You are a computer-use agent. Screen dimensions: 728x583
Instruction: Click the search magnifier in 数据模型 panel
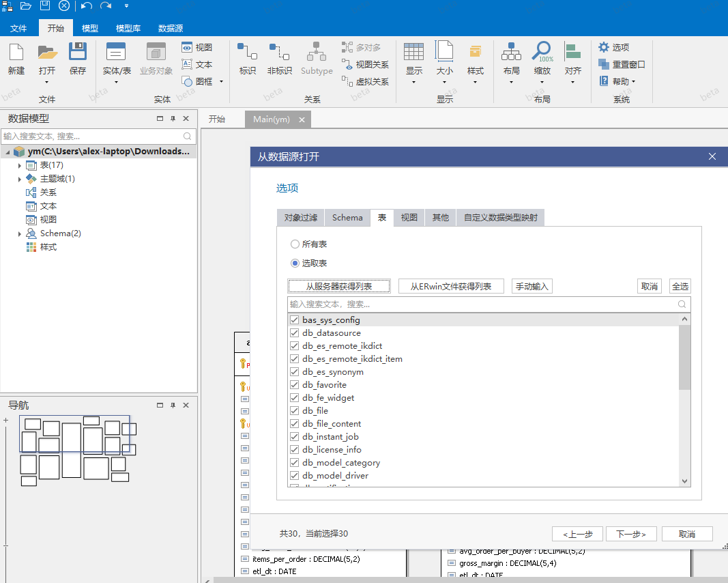click(x=187, y=136)
